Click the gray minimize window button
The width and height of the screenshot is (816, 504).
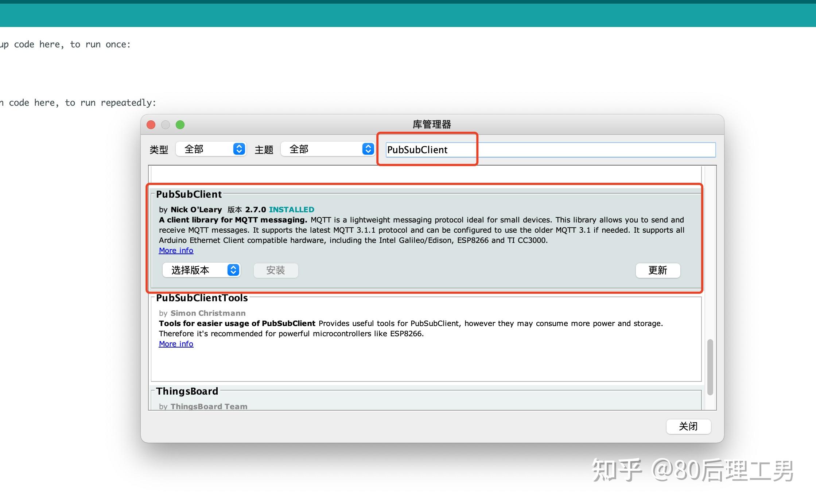click(166, 125)
